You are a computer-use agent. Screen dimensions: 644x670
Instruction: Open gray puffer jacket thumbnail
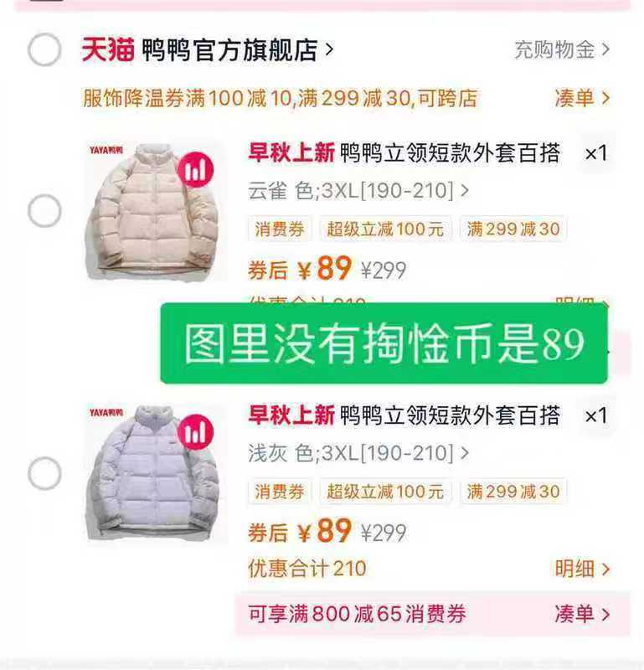[154, 474]
